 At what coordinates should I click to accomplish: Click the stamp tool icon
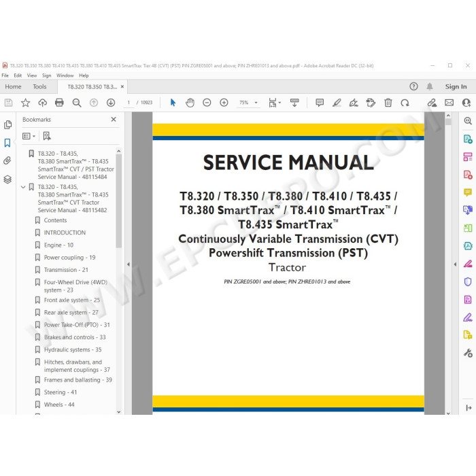[371, 103]
